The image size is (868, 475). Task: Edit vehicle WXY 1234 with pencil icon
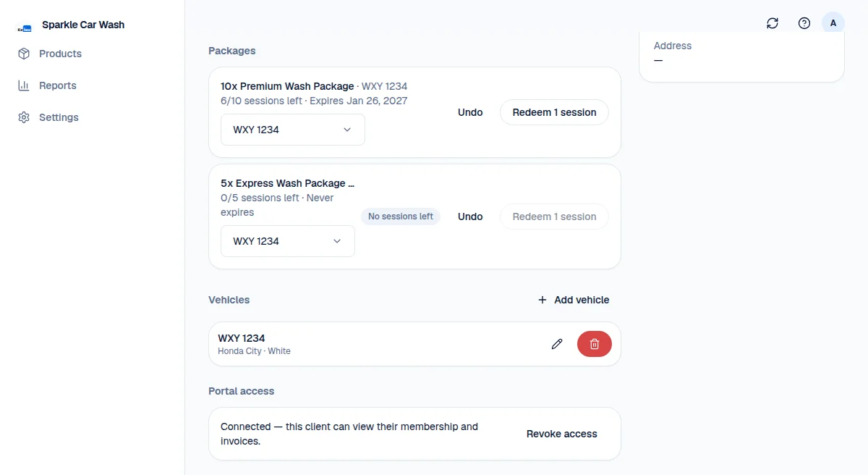(557, 344)
